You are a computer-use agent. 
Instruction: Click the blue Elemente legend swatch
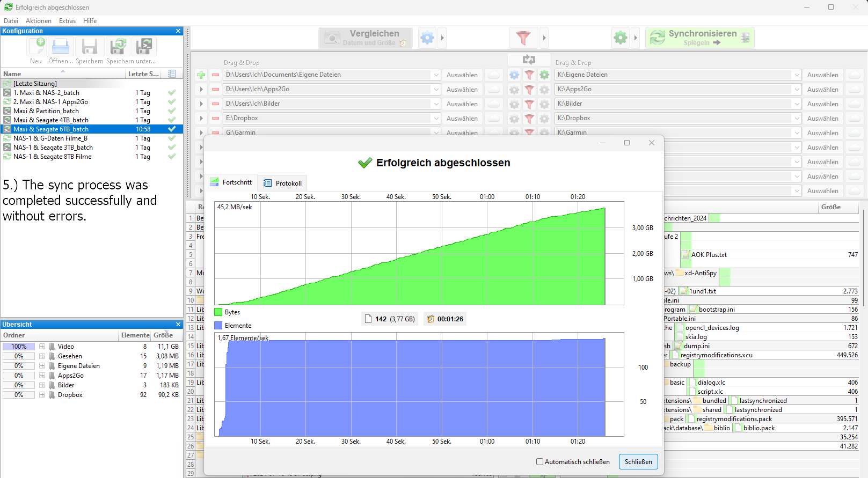pos(218,325)
